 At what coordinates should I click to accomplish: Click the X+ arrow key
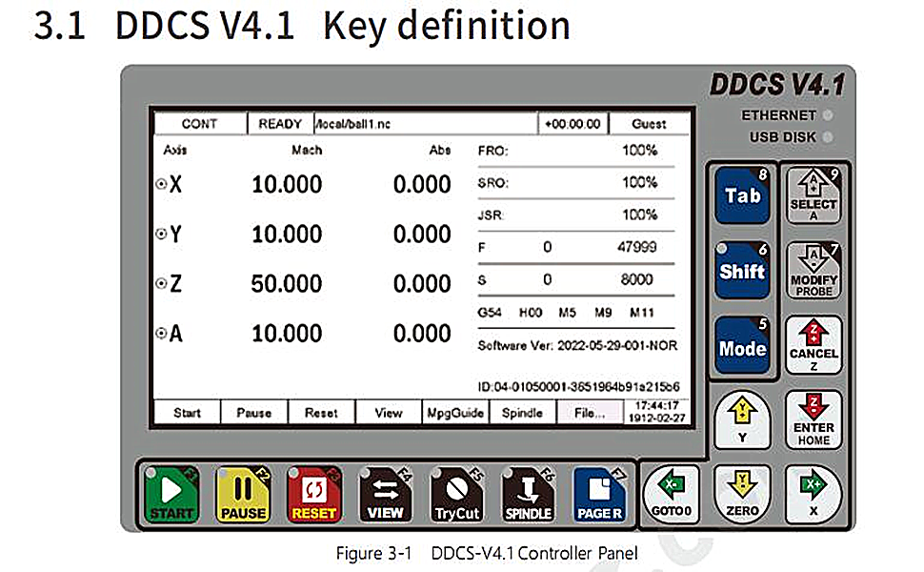[x=814, y=494]
